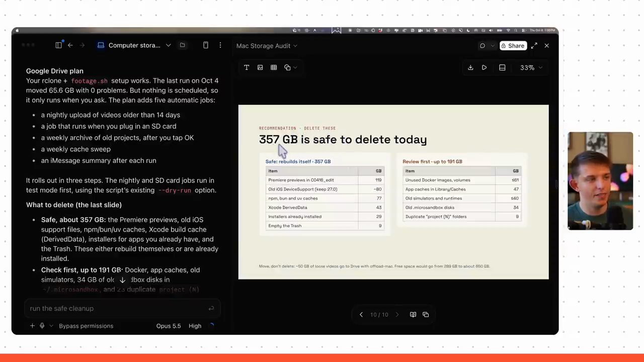Open the 33% zoom level dropdown
Screen dimensions: 644x362
[531, 67]
